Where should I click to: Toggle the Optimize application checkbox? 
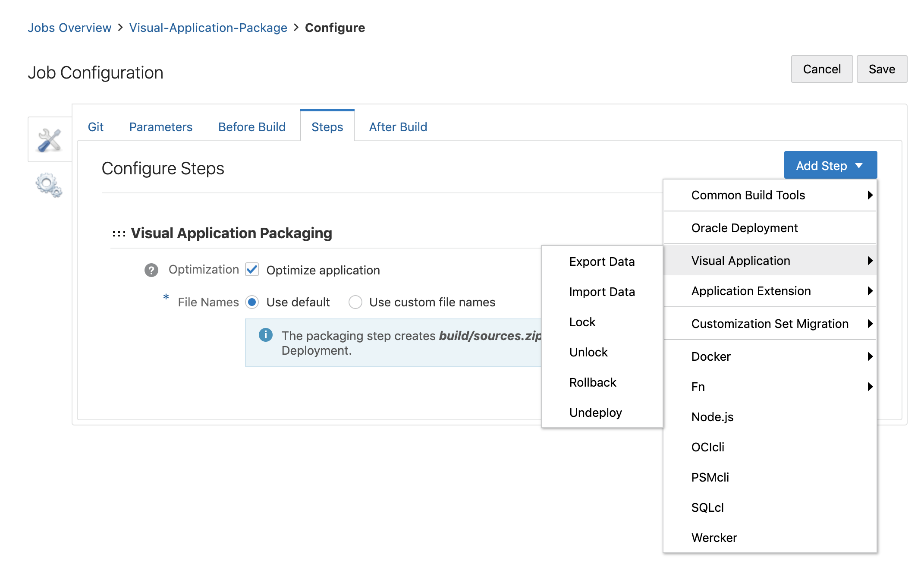pos(252,270)
